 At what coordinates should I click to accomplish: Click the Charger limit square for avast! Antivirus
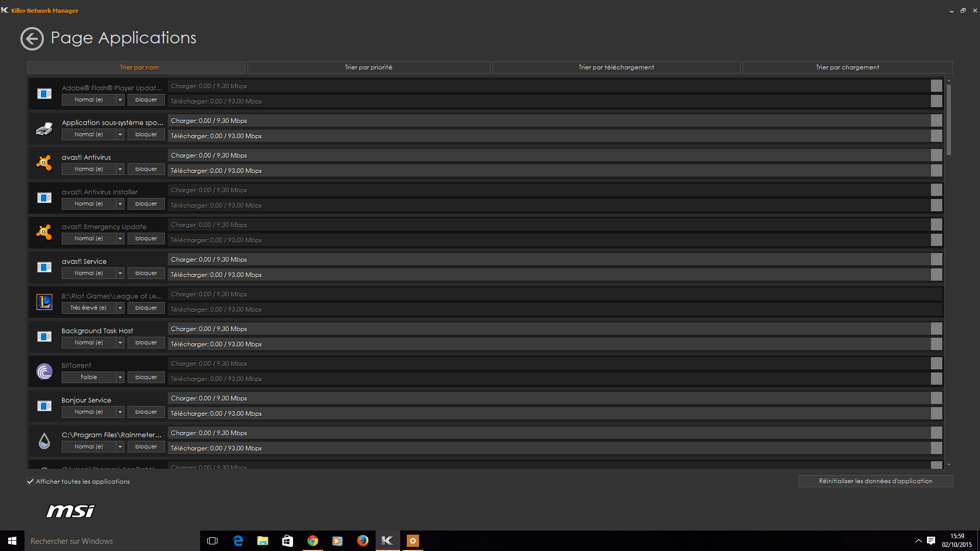click(x=936, y=156)
